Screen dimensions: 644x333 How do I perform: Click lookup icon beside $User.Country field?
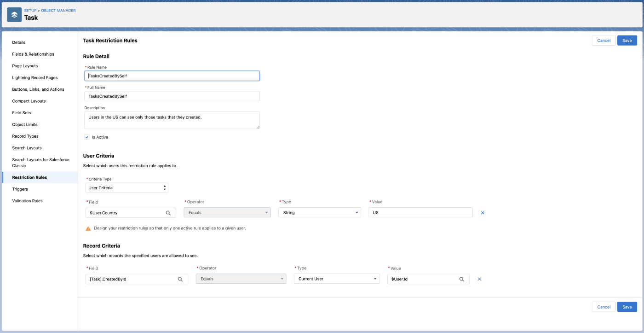(x=169, y=213)
